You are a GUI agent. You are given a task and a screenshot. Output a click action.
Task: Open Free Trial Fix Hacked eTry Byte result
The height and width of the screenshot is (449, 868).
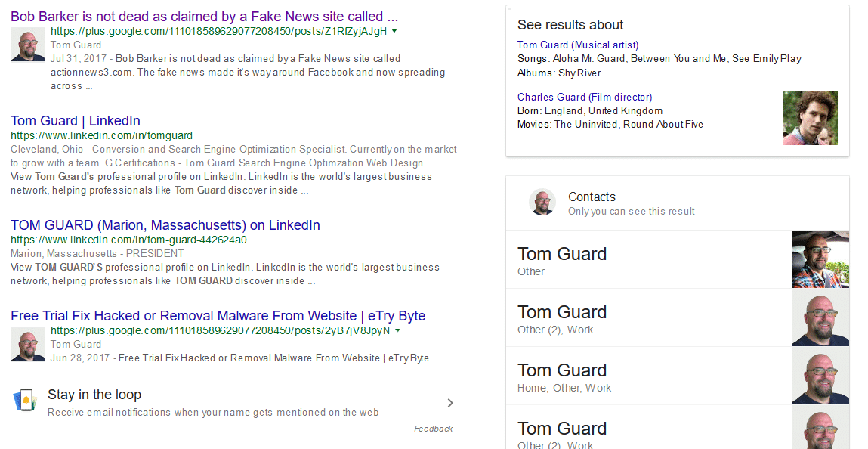218,316
